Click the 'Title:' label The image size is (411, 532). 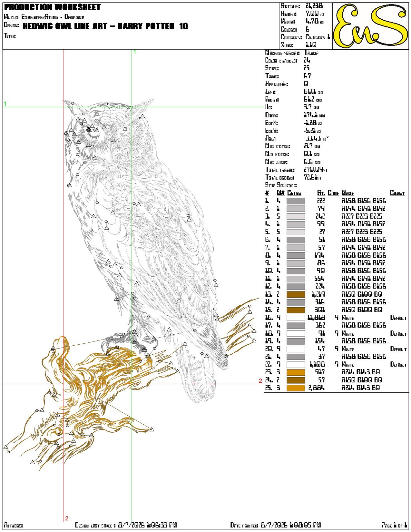pyautogui.click(x=10, y=36)
